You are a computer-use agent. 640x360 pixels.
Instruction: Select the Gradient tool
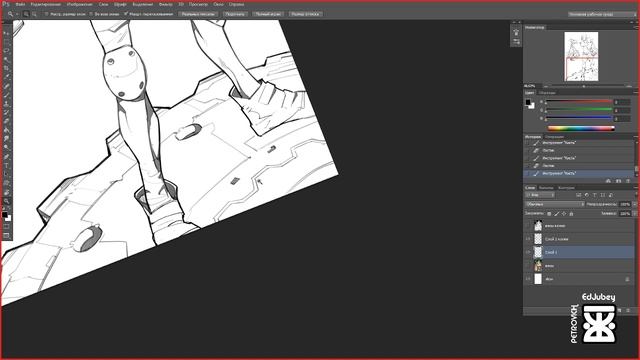tap(6, 130)
